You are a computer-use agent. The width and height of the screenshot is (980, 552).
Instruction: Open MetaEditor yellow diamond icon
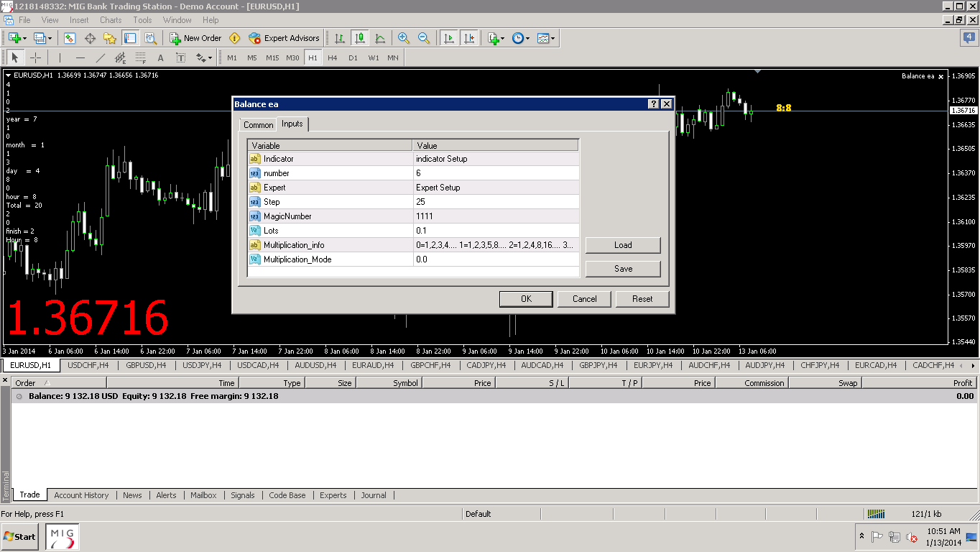234,38
